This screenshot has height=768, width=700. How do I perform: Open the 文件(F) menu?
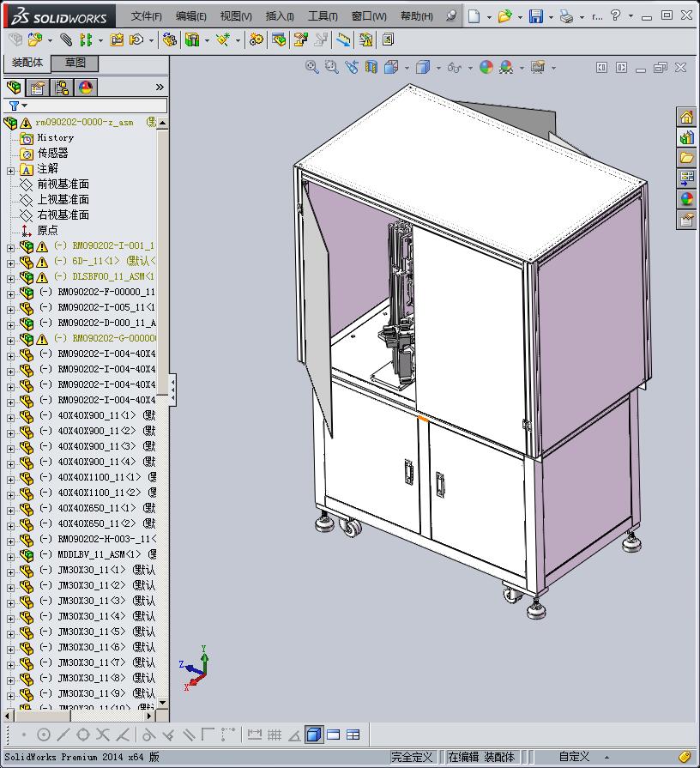146,16
